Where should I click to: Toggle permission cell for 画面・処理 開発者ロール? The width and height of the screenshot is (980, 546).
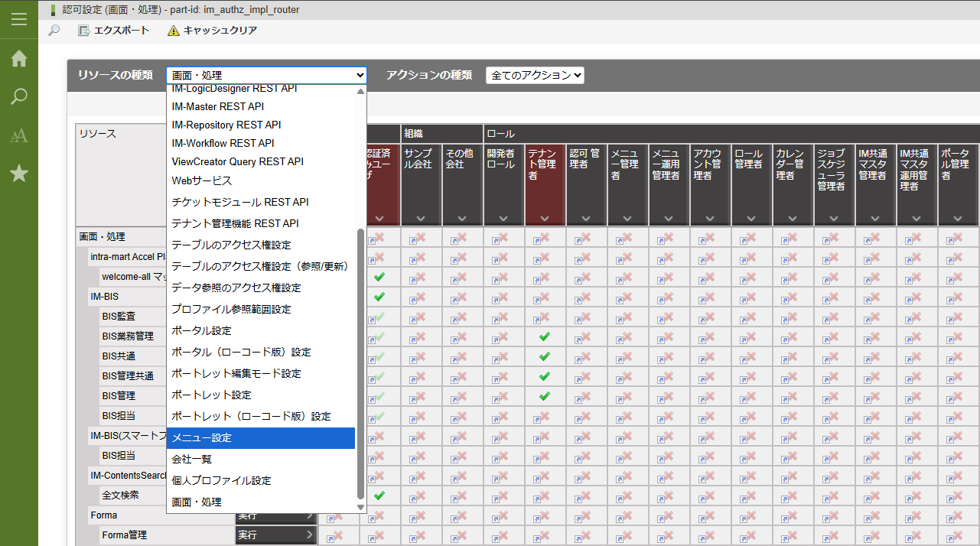503,238
